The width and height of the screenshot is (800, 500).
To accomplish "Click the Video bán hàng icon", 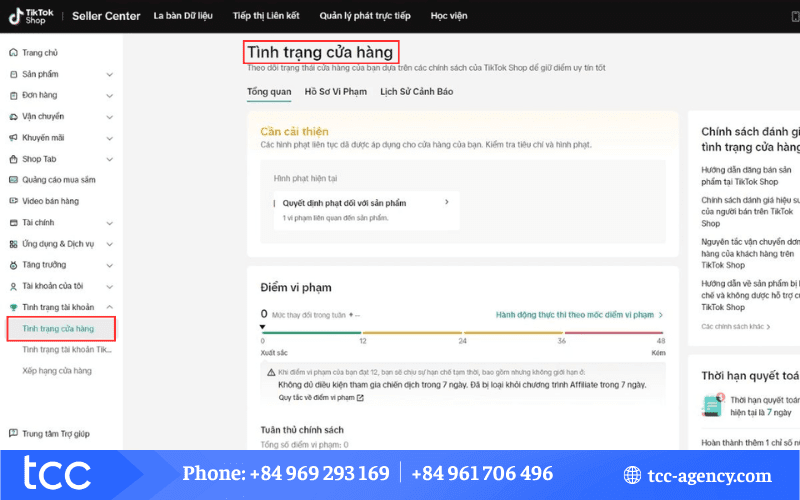I will pyautogui.click(x=13, y=201).
